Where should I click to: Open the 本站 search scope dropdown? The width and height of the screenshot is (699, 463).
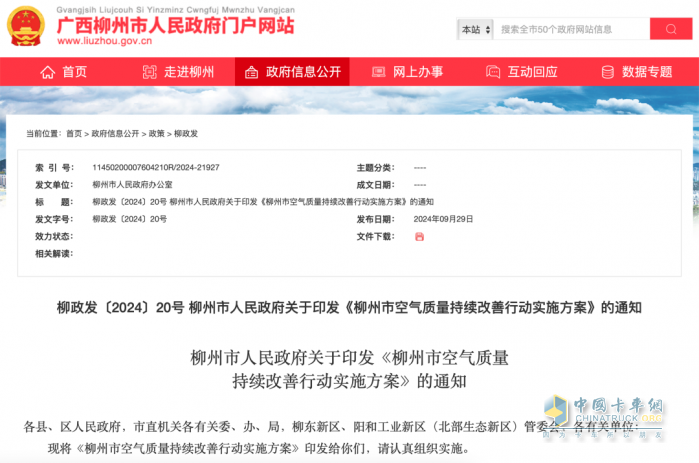pos(475,30)
